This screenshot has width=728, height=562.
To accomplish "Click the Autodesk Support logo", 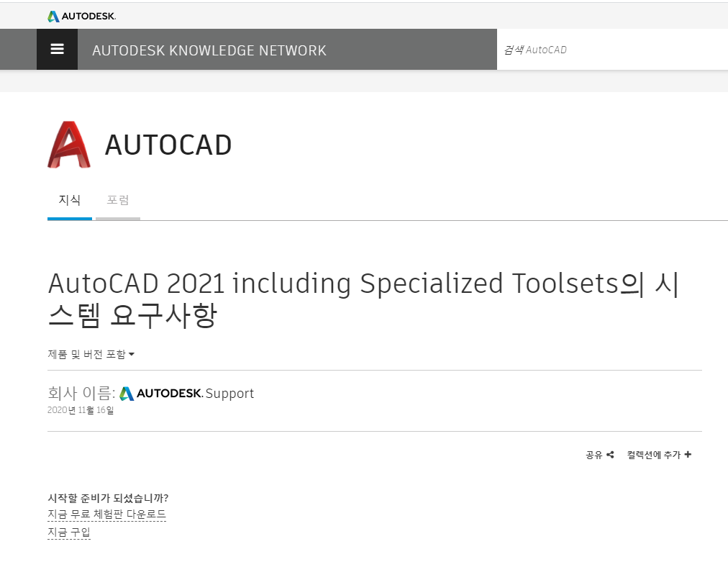I will point(186,394).
